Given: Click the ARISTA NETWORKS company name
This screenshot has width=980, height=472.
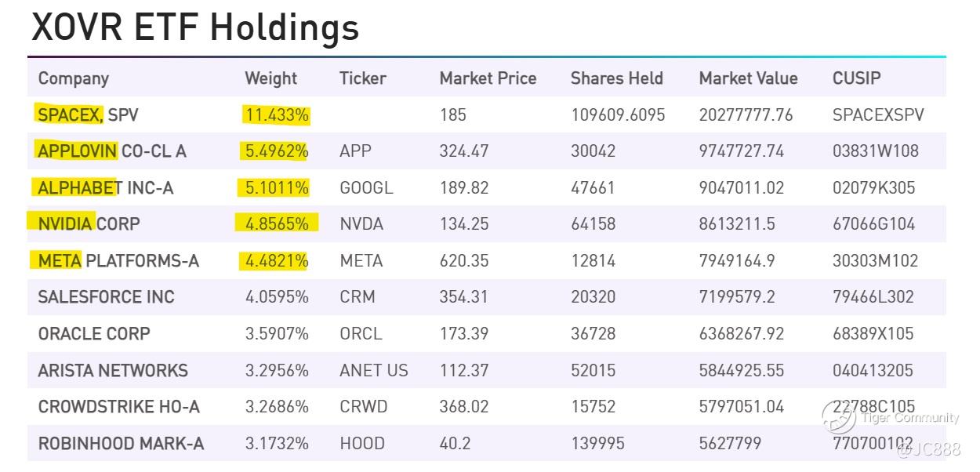Looking at the screenshot, I should click(x=113, y=370).
